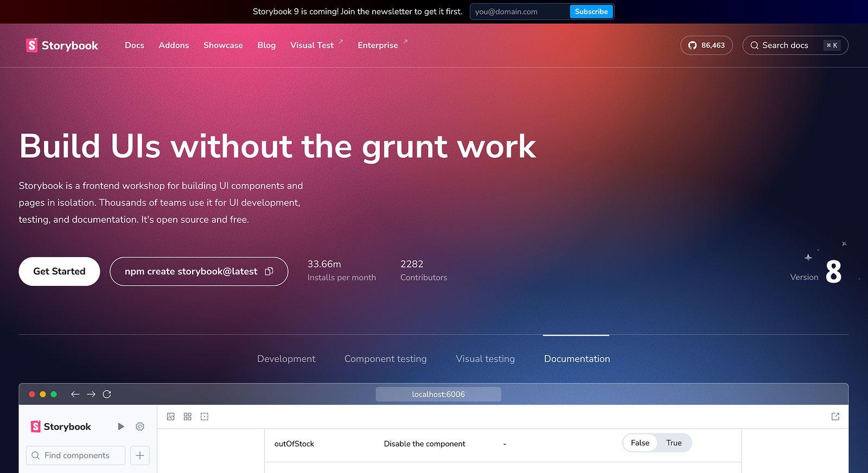This screenshot has height=473, width=868.
Task: Click the play icon in Storybook sidebar
Action: (x=121, y=427)
